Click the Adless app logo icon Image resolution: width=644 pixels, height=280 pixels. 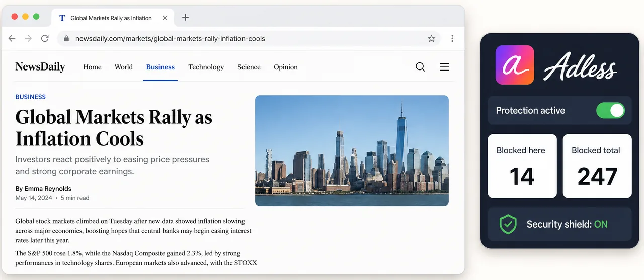coord(515,65)
